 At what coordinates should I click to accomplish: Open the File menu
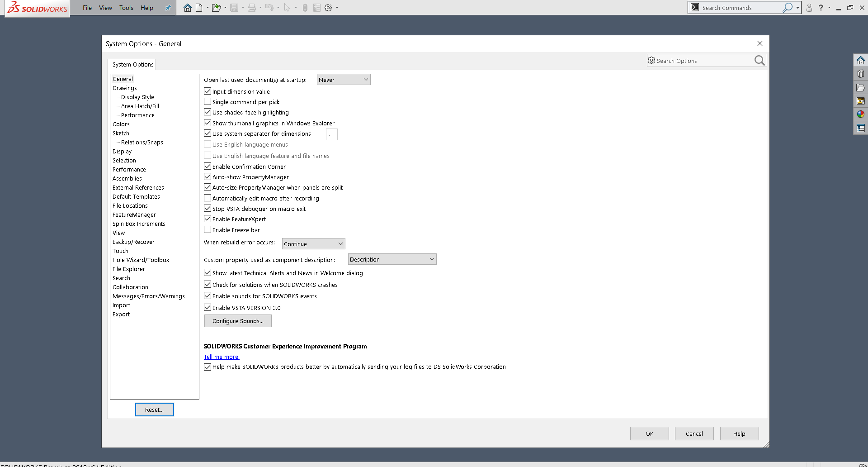(87, 8)
